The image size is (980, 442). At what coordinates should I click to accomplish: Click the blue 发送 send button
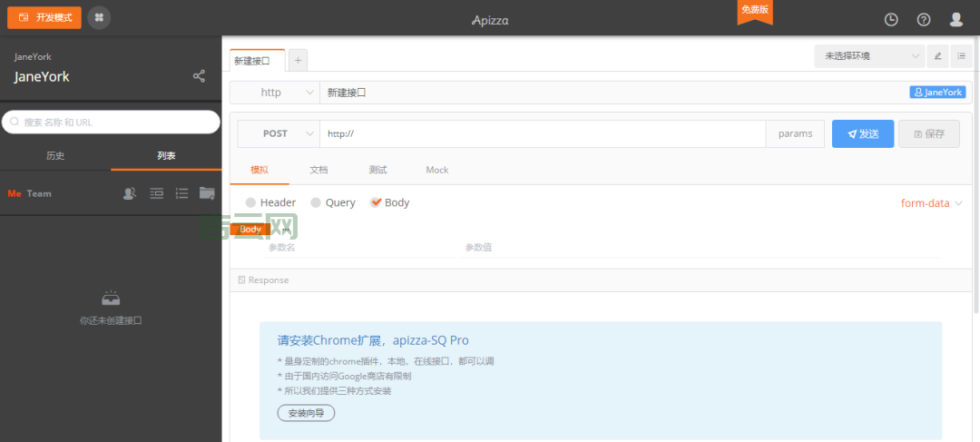[862, 133]
